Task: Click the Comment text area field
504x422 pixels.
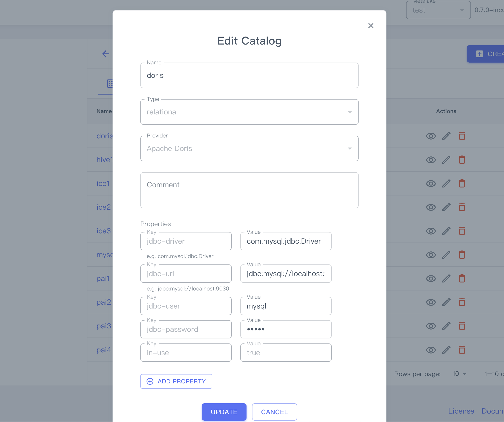Action: (249, 190)
